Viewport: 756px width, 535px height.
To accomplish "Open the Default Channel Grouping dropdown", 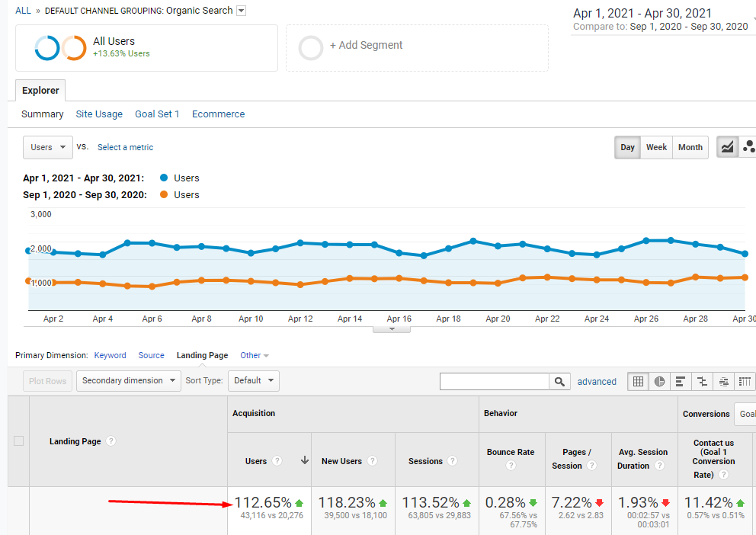I will [x=241, y=10].
